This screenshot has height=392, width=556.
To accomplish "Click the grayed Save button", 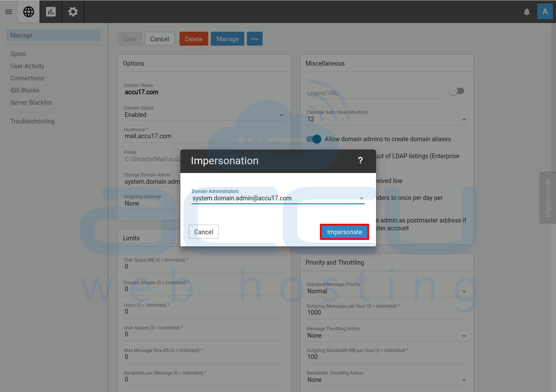I will tap(130, 39).
